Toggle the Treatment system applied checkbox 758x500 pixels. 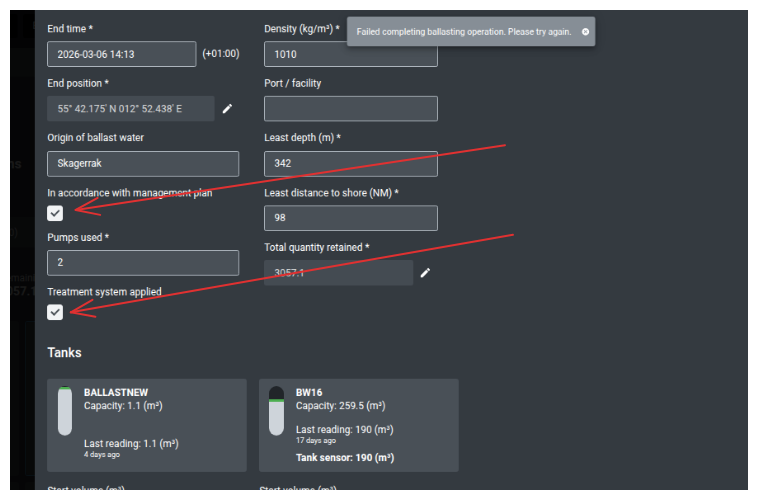55,312
